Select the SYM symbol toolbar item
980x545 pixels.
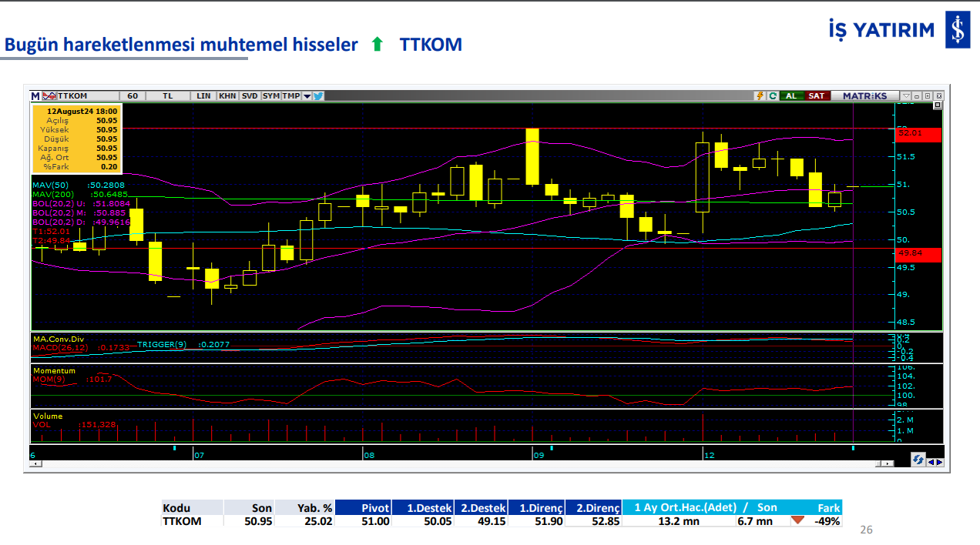click(270, 96)
